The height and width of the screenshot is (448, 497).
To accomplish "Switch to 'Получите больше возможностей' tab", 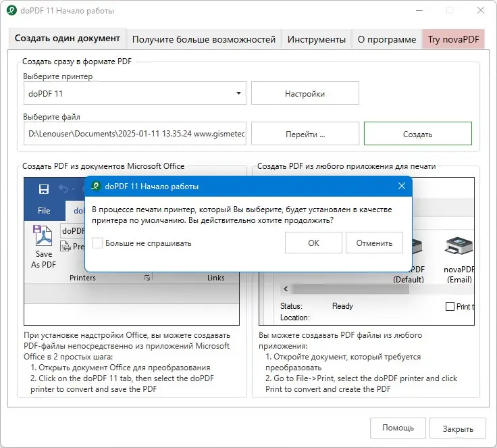I will click(204, 39).
